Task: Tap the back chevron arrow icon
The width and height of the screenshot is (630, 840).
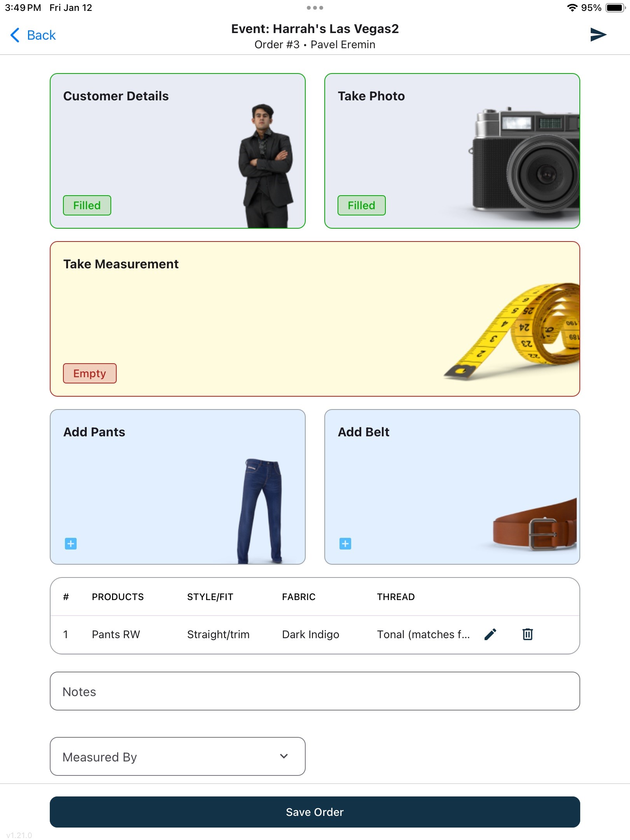Action: pyautogui.click(x=15, y=35)
